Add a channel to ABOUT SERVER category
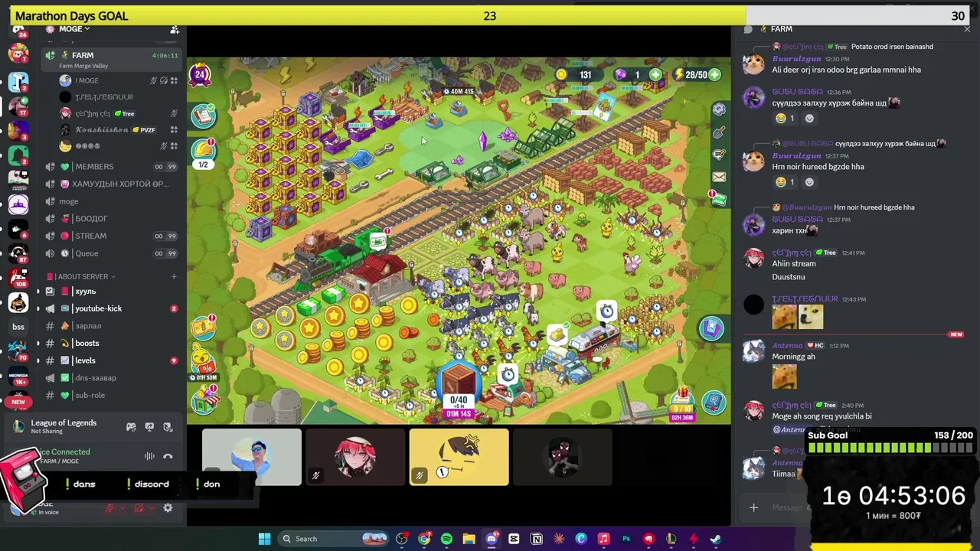Image resolution: width=980 pixels, height=551 pixels. pyautogui.click(x=174, y=276)
